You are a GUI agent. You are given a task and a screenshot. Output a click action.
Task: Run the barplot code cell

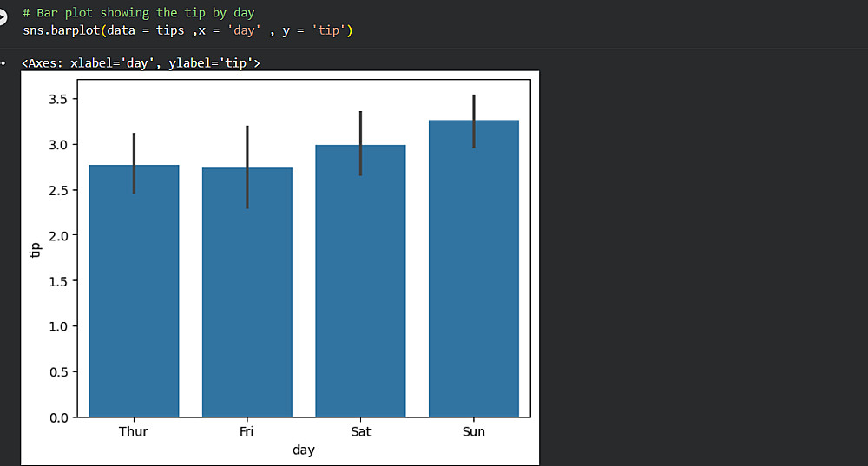point(3,17)
